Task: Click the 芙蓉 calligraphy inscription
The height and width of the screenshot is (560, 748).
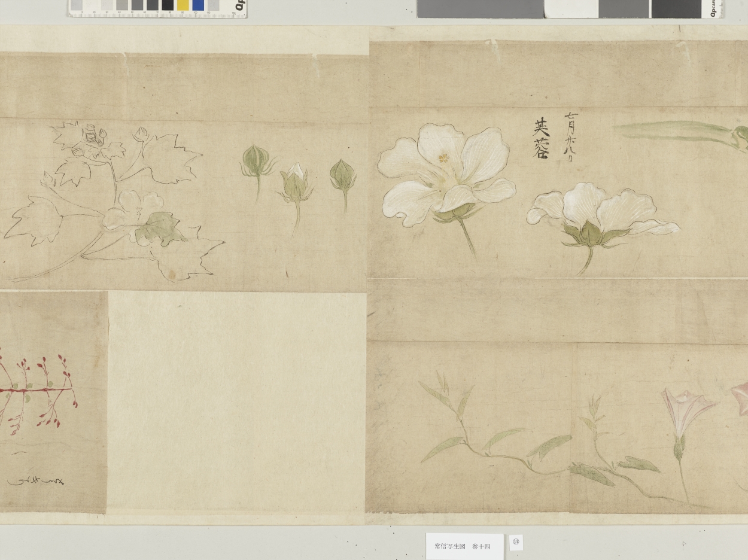Action: pyautogui.click(x=541, y=138)
